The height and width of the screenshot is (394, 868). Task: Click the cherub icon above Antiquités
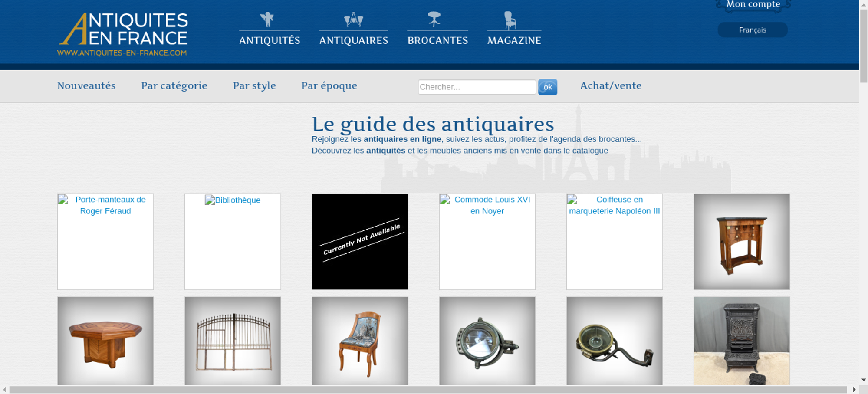point(267,20)
